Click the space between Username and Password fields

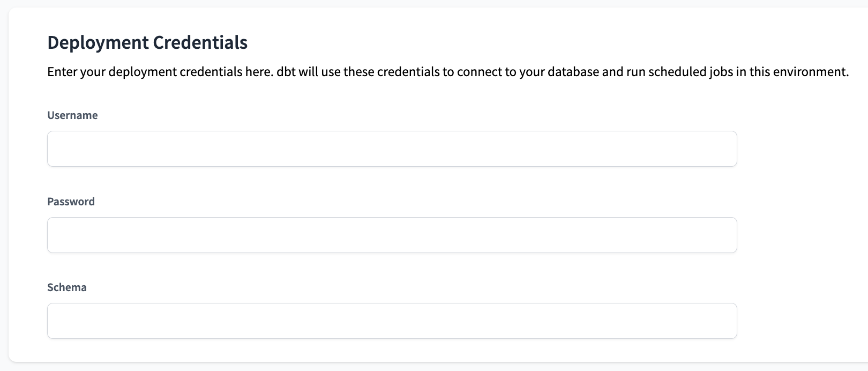tap(391, 182)
